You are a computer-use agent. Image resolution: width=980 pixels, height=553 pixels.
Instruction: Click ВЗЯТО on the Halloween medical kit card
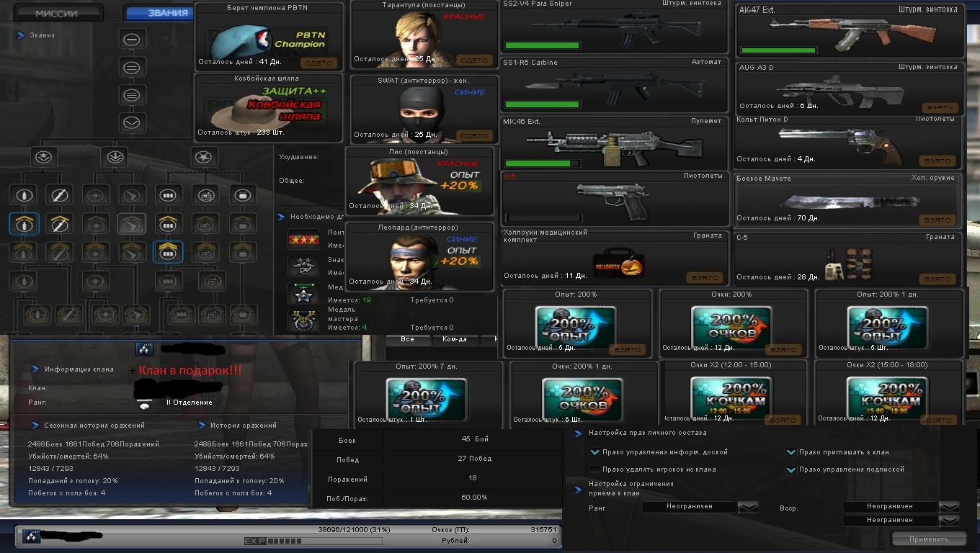tap(704, 277)
